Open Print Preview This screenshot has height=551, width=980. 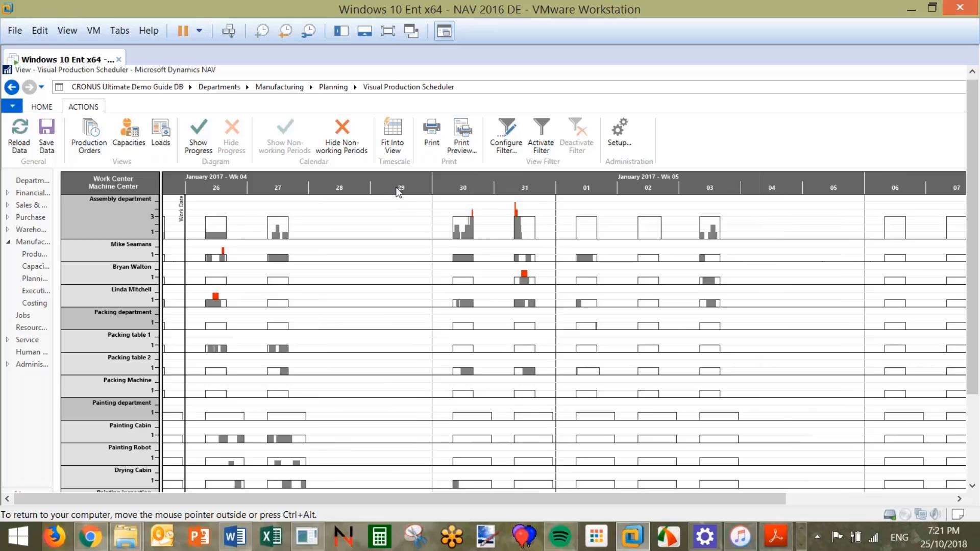[x=461, y=135]
